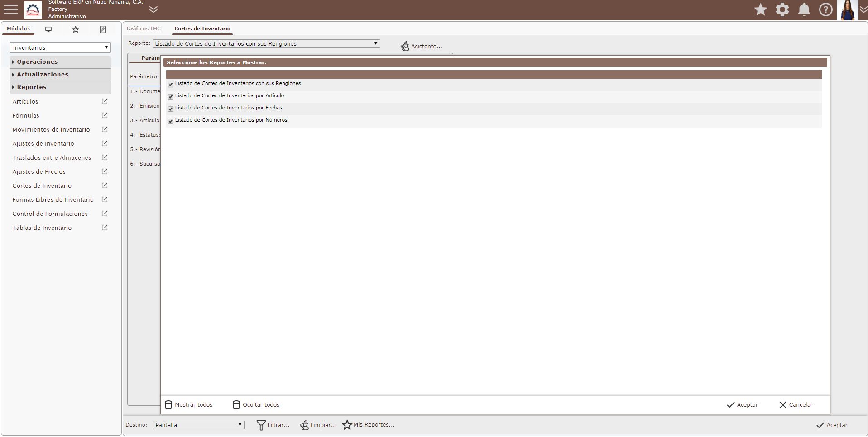
Task: Expand the Reportes section
Action: point(60,87)
